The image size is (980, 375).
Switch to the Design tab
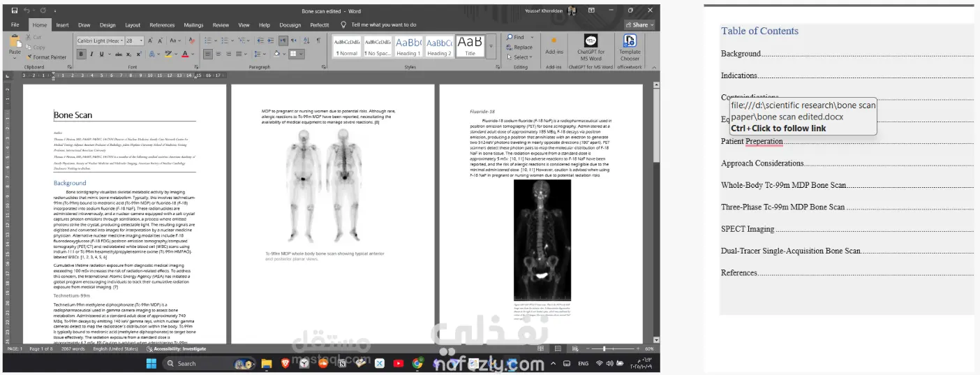107,24
